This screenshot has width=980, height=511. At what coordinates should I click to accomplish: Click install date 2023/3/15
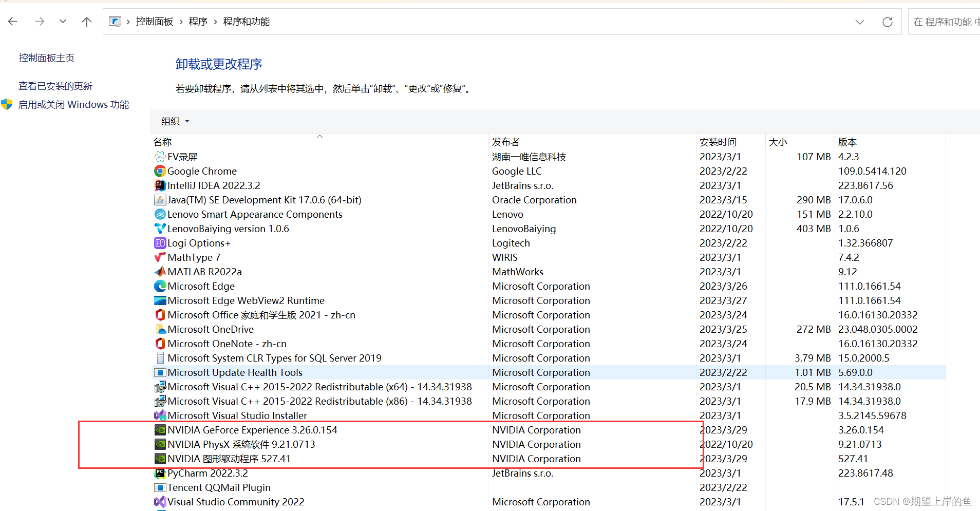click(x=723, y=200)
